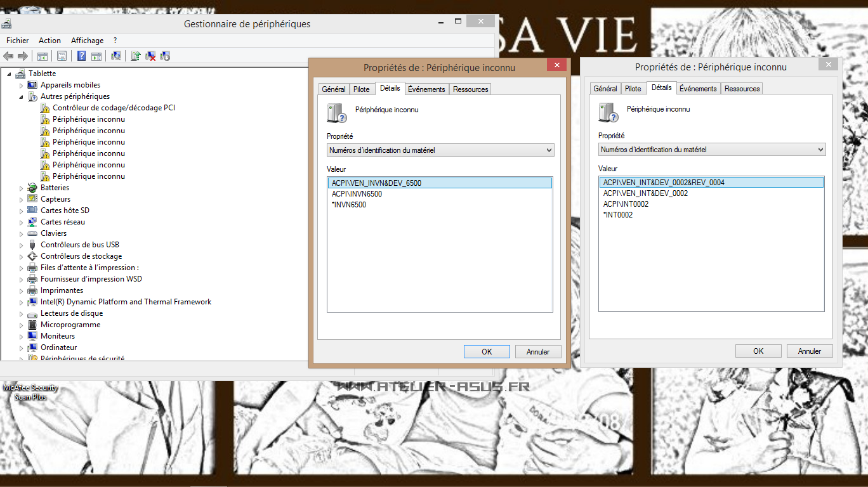Select the ACPI\INT0002 value in the list
The image size is (868, 487).
pos(626,204)
